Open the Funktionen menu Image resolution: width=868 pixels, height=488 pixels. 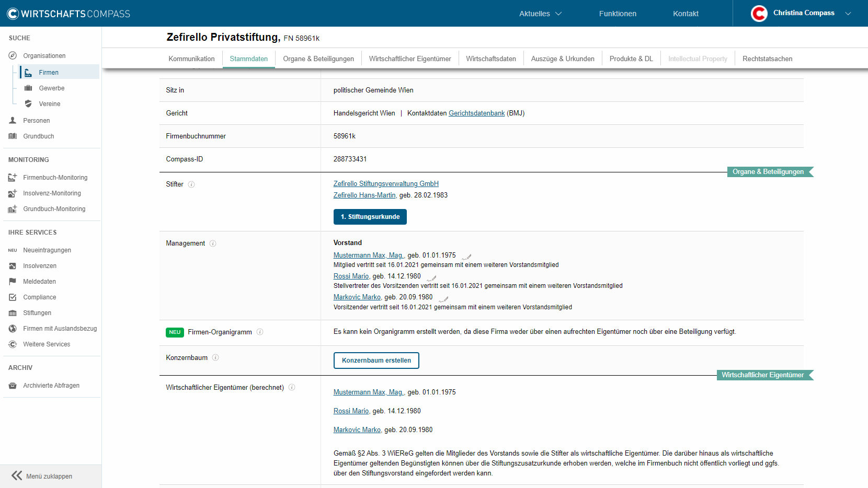coord(618,14)
